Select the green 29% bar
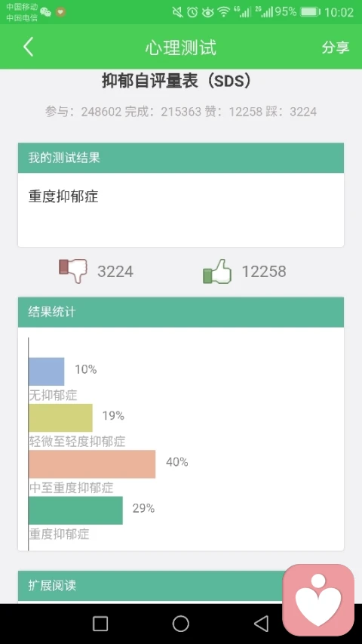362x644 pixels. coord(76,510)
